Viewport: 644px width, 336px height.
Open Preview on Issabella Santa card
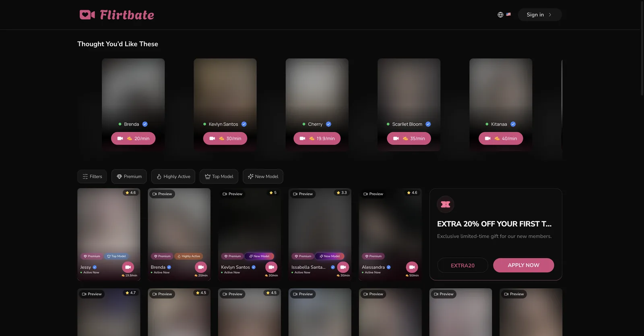303,194
